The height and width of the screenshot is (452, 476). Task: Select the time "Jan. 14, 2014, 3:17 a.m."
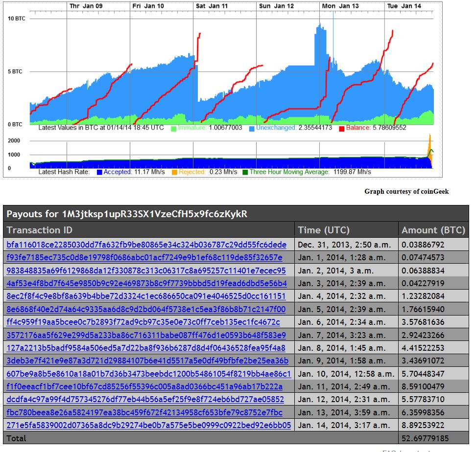[344, 425]
